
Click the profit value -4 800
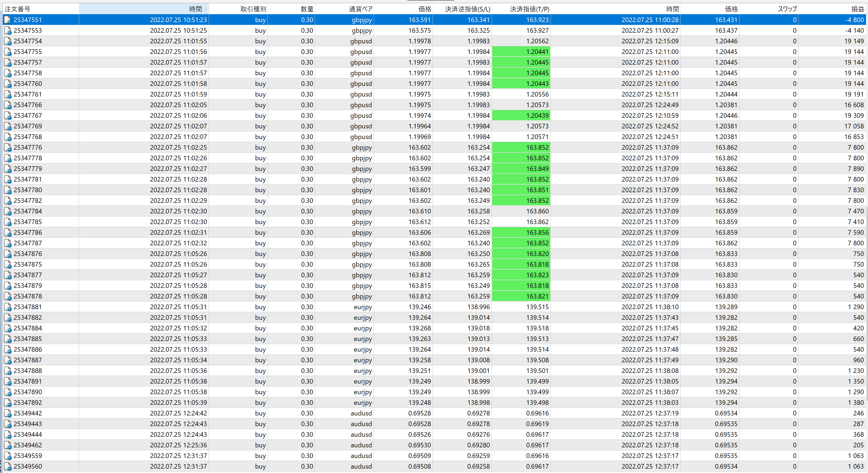[x=855, y=20]
